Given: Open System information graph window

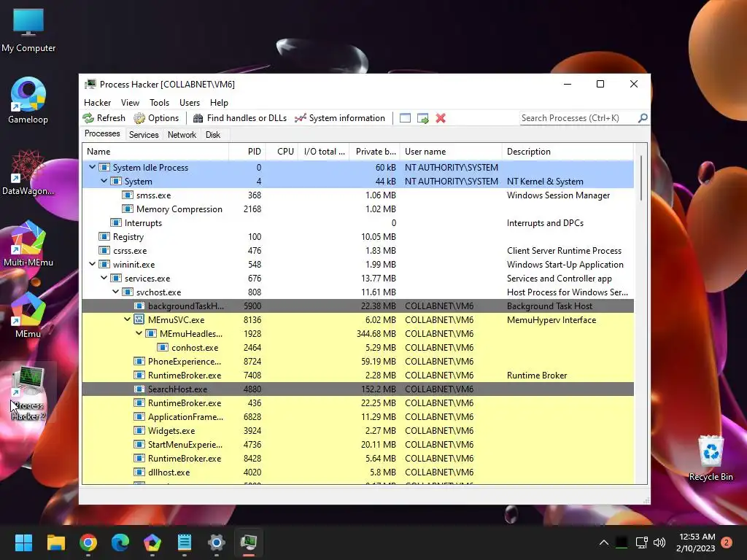Looking at the screenshot, I should (340, 118).
